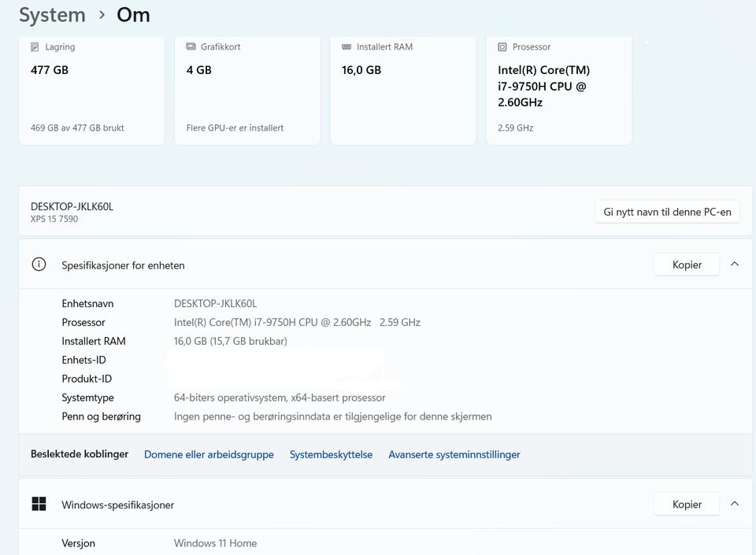The height and width of the screenshot is (555, 756).
Task: Click the Versjon row label
Action: coord(79,543)
